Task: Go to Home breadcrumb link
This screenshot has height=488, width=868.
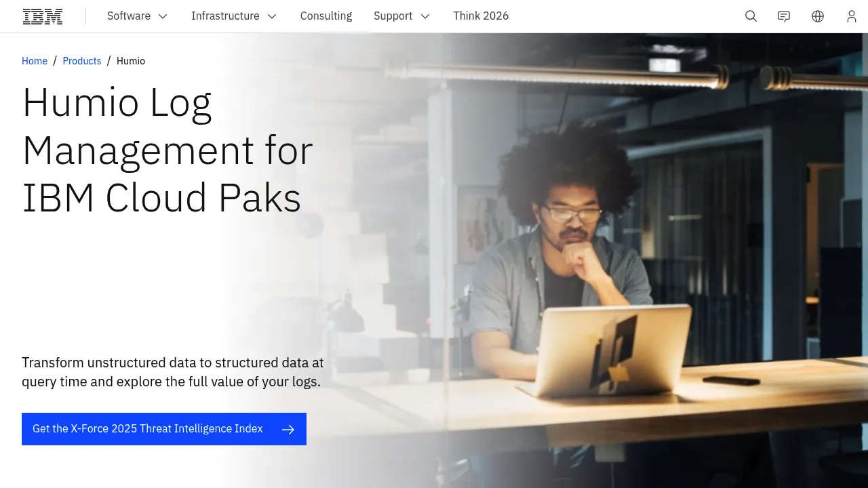Action: (35, 61)
